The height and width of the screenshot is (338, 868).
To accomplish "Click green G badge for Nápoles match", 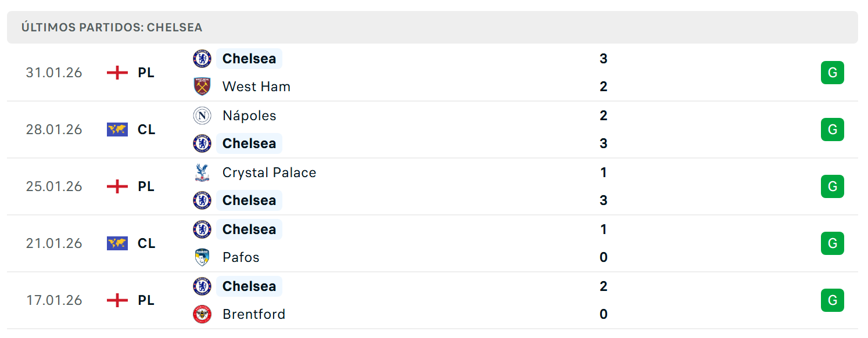I will pos(832,130).
